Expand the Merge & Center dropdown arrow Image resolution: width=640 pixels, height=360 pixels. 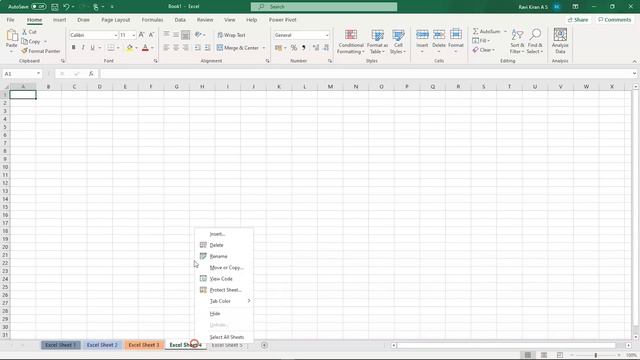tap(264, 48)
